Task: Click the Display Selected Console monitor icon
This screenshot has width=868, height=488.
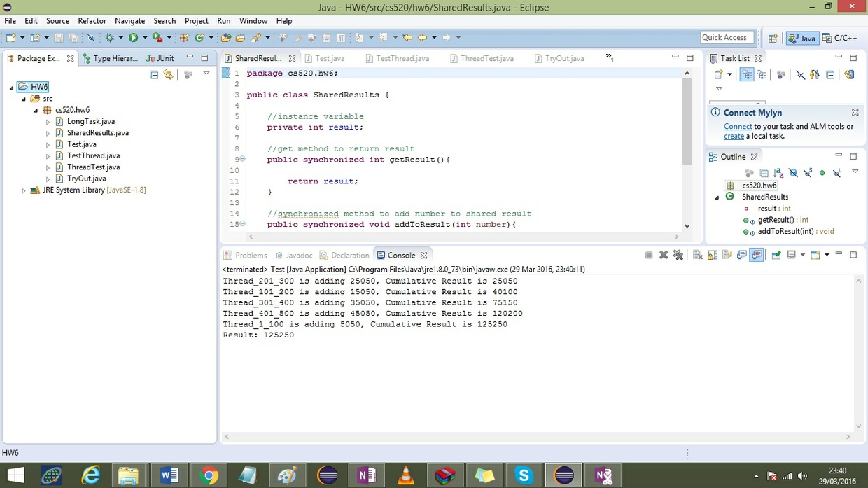Action: pyautogui.click(x=791, y=255)
